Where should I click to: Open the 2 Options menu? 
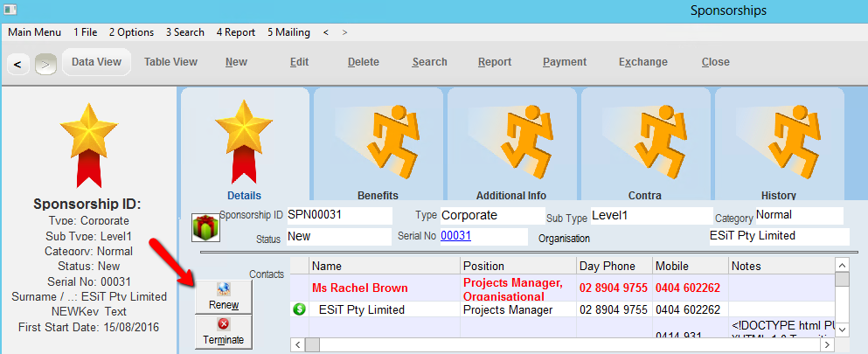pyautogui.click(x=131, y=32)
